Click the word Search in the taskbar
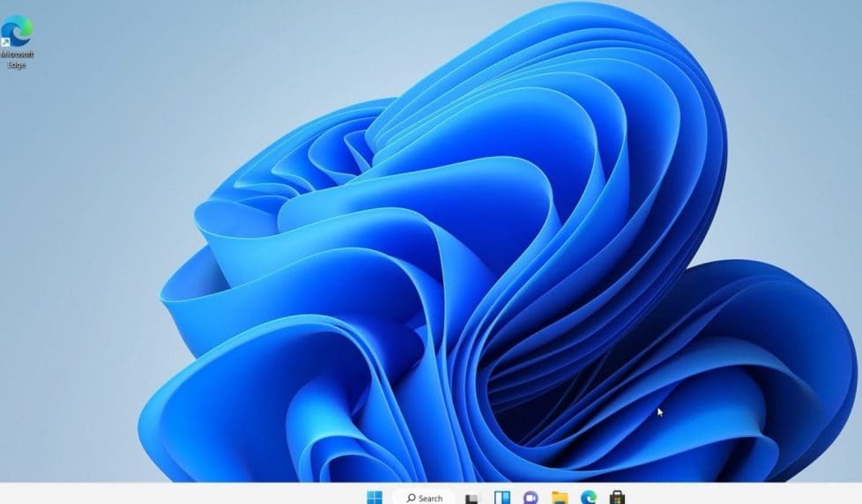This screenshot has width=862, height=504. coord(431,499)
